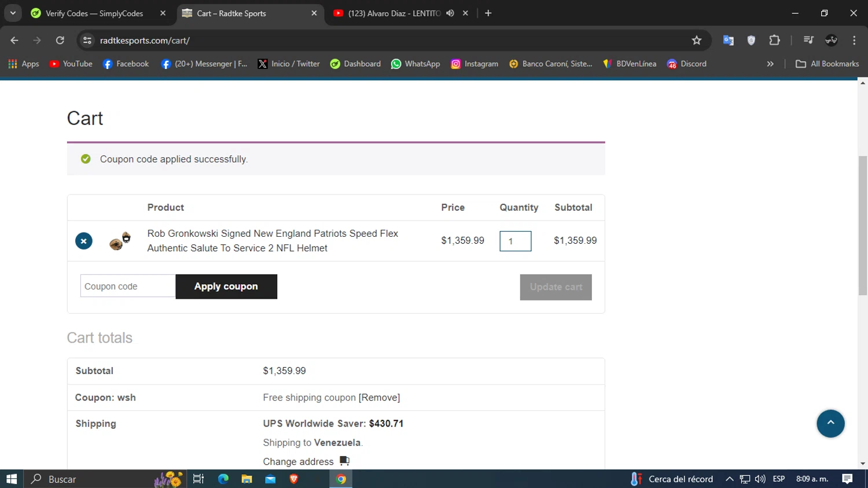Open the browser profile avatar
The width and height of the screenshot is (868, 488).
point(832,40)
